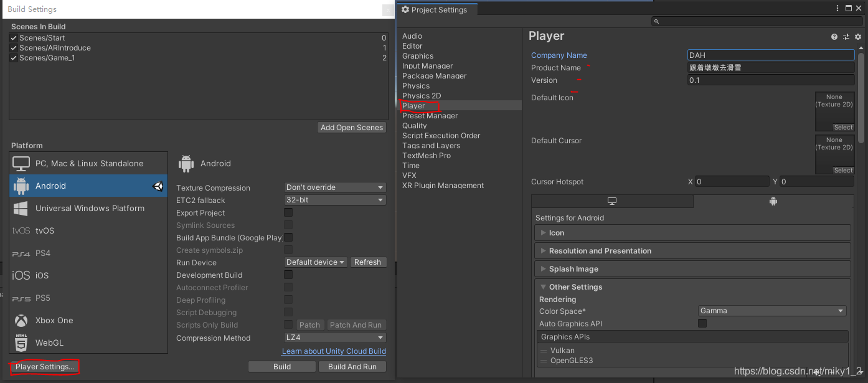Image resolution: width=868 pixels, height=383 pixels.
Task: Click Build And Run button
Action: pos(352,367)
